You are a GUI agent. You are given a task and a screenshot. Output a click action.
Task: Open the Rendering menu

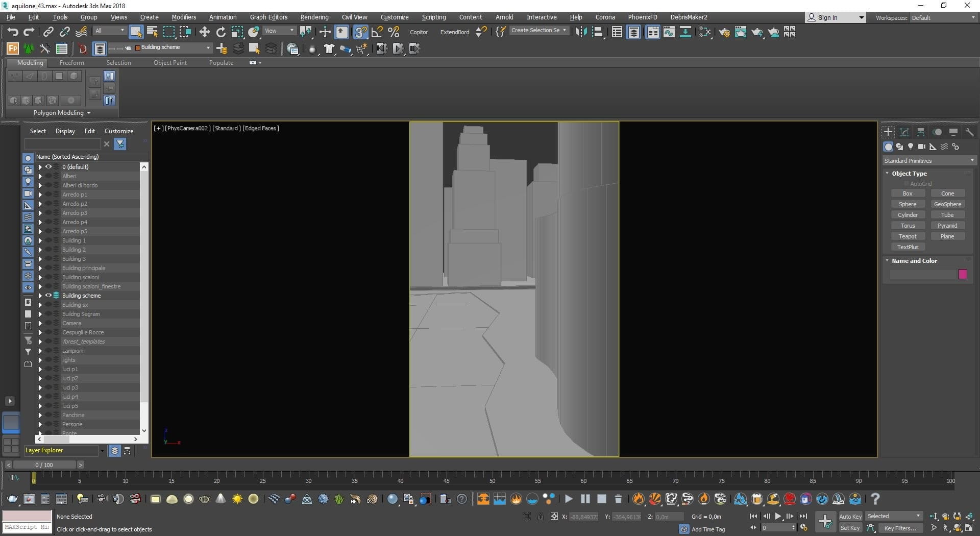(314, 17)
